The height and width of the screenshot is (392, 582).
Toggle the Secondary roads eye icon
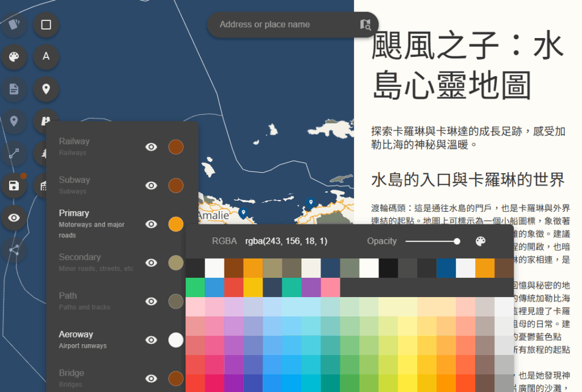click(151, 262)
